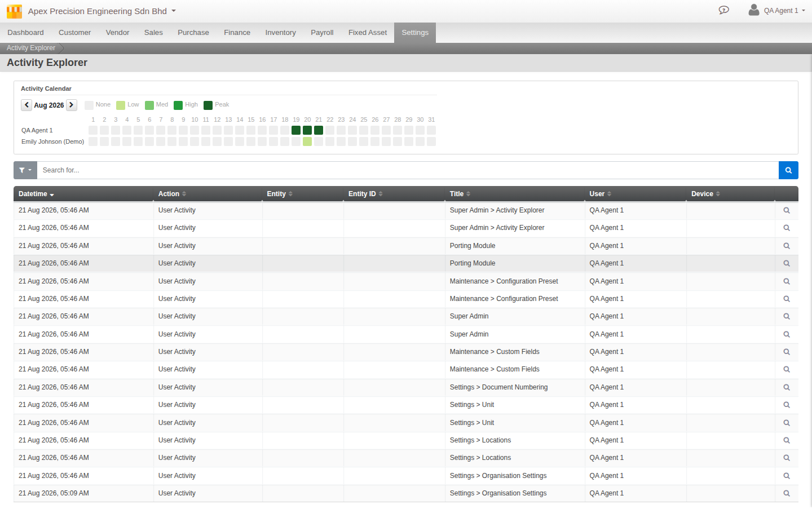View details of second Configuration Preset row

coord(787,299)
